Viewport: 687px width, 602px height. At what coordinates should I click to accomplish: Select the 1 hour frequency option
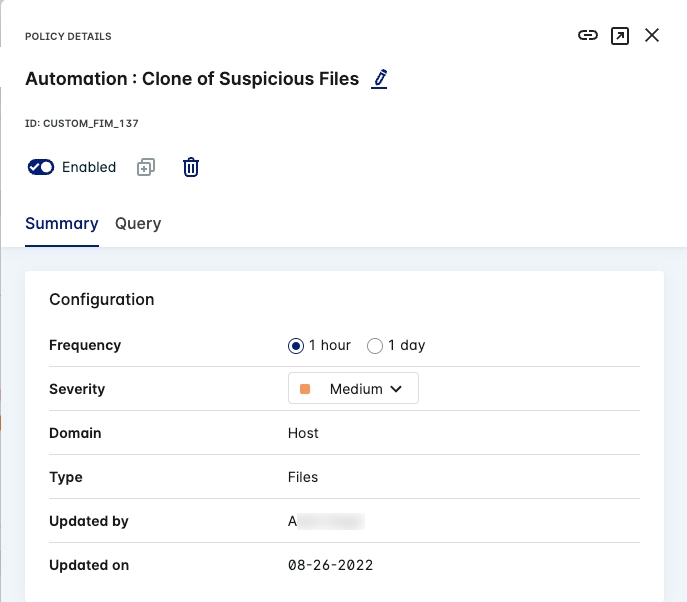pyautogui.click(x=296, y=346)
